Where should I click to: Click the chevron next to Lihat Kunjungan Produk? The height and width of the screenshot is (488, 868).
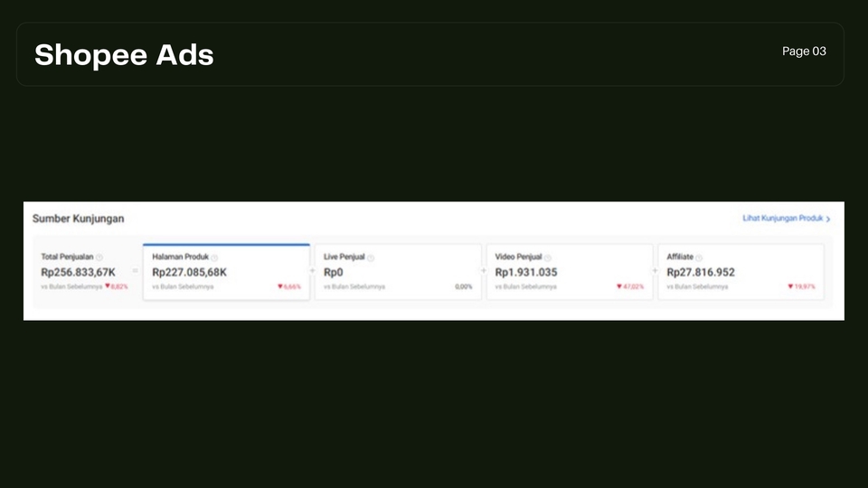tap(828, 219)
